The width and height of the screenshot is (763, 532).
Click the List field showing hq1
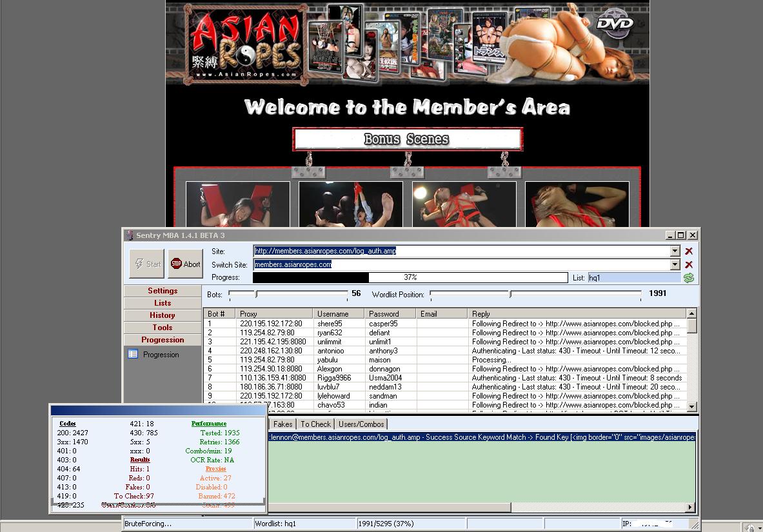coord(634,278)
